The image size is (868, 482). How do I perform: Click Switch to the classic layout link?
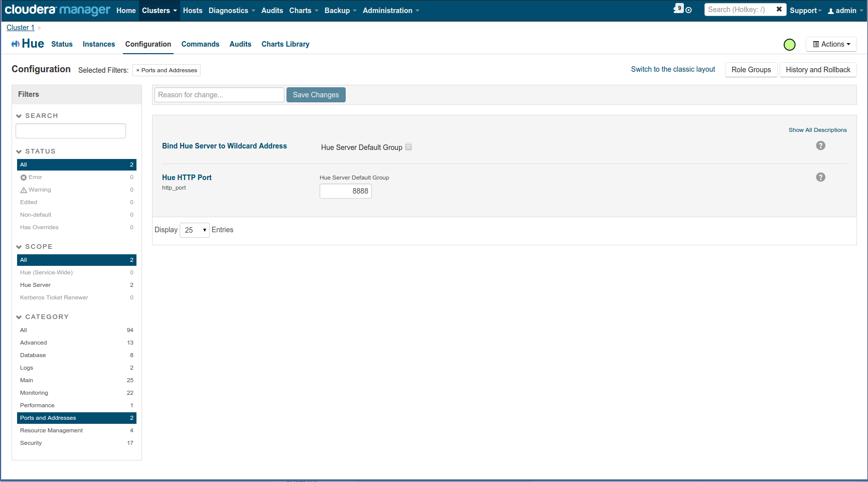[673, 69]
